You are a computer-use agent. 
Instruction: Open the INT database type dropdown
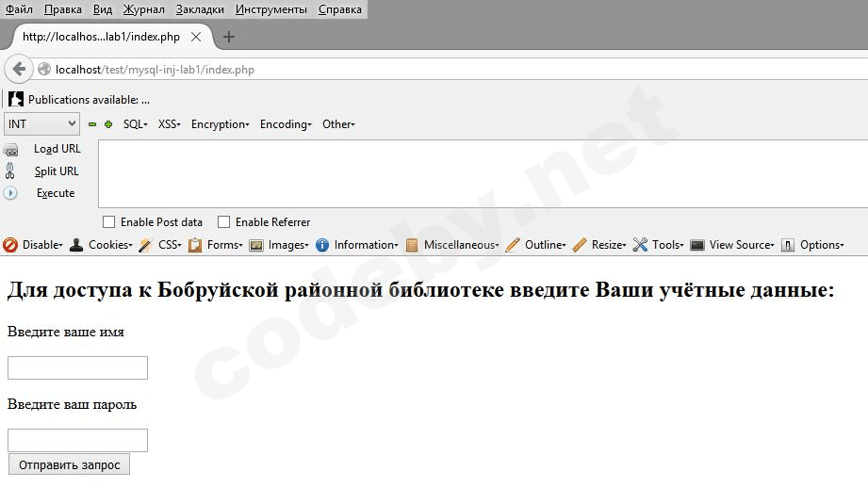pos(41,124)
